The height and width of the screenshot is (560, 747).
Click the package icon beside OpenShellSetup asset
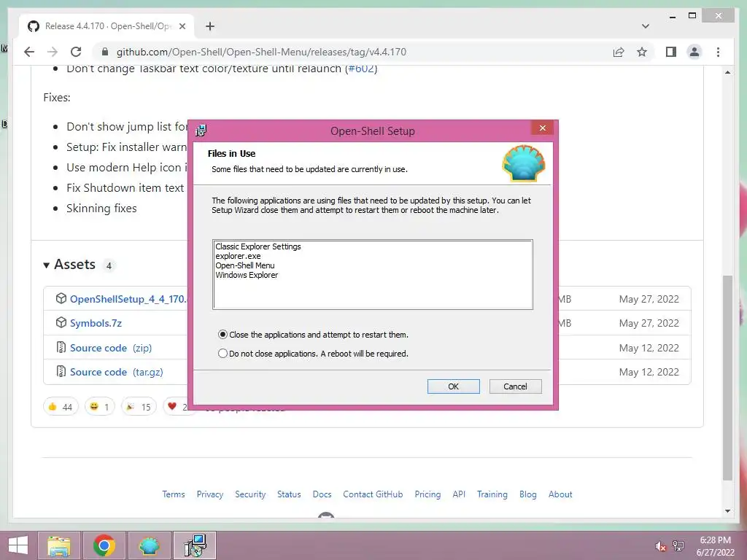(61, 298)
